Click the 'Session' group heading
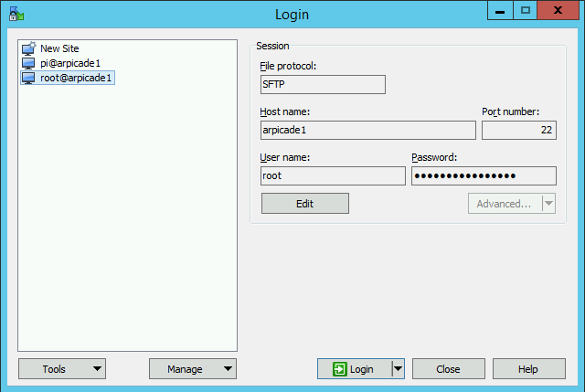The width and height of the screenshot is (585, 392). point(272,46)
